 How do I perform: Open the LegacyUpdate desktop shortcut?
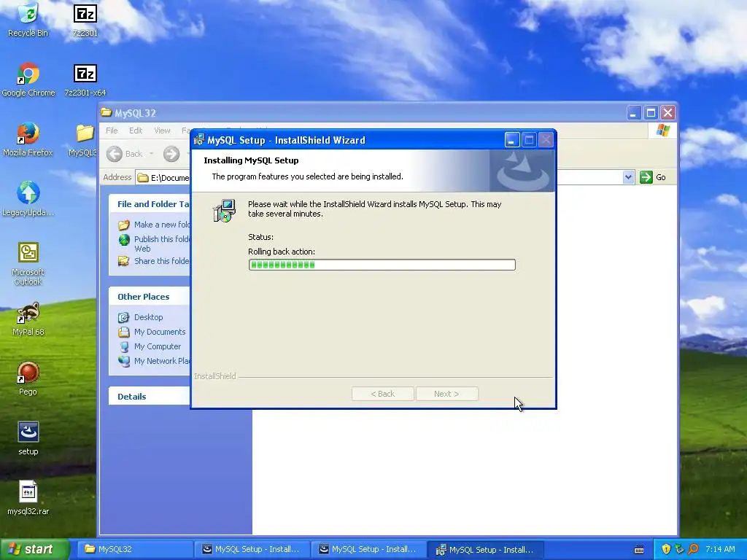pos(28,200)
